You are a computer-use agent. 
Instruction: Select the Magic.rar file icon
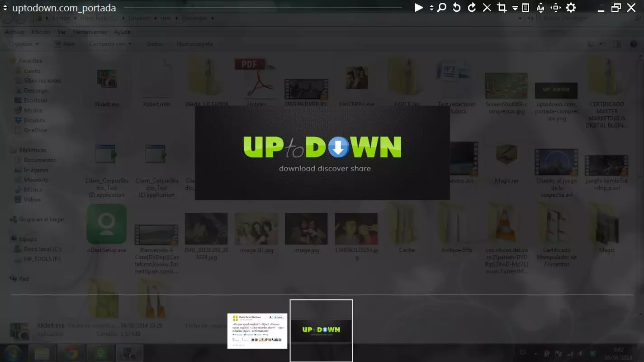click(x=507, y=155)
